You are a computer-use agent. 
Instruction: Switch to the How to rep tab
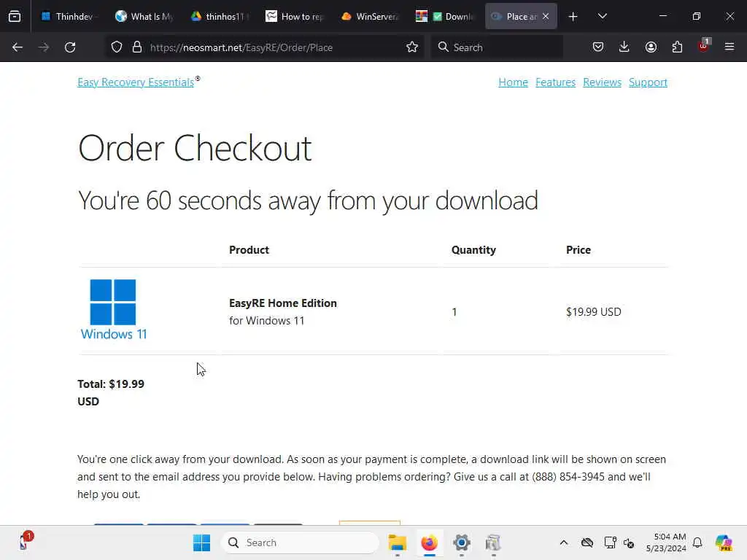click(295, 17)
